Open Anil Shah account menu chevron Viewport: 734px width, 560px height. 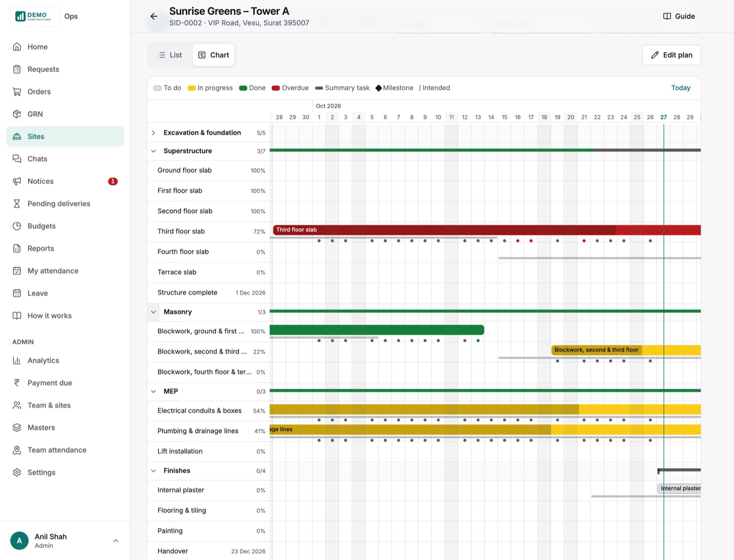point(115,541)
